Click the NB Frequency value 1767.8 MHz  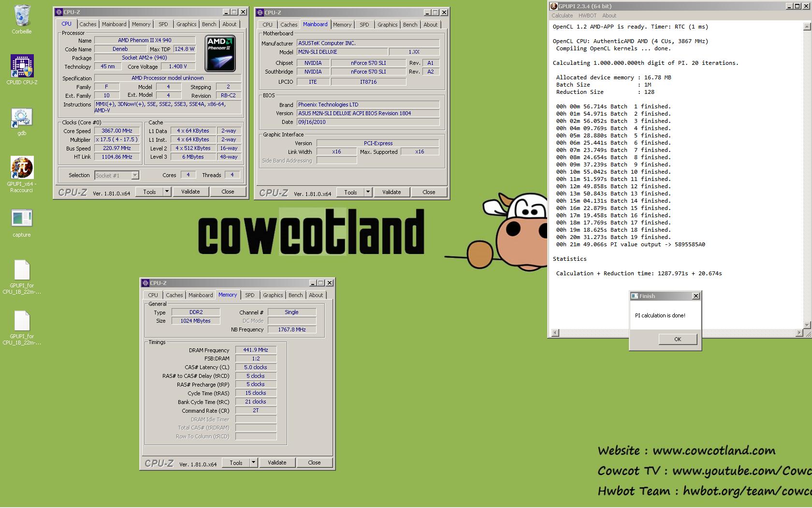[292, 329]
